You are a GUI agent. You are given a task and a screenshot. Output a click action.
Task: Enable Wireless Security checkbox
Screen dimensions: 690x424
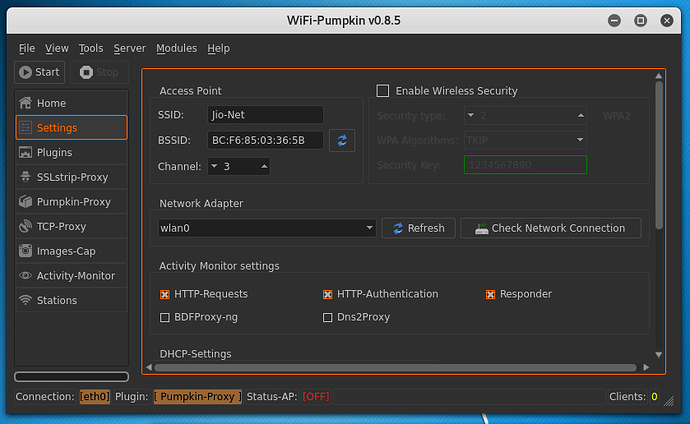[382, 91]
